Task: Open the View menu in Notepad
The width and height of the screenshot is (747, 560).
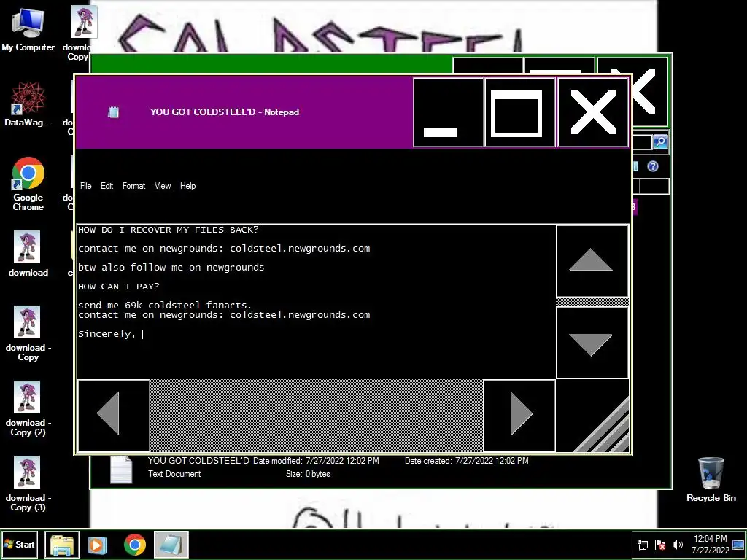Action: (x=163, y=186)
